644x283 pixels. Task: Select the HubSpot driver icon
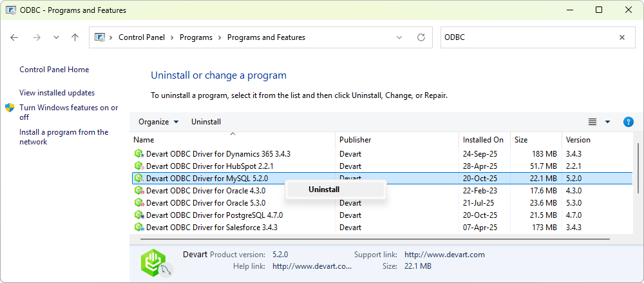coord(139,166)
